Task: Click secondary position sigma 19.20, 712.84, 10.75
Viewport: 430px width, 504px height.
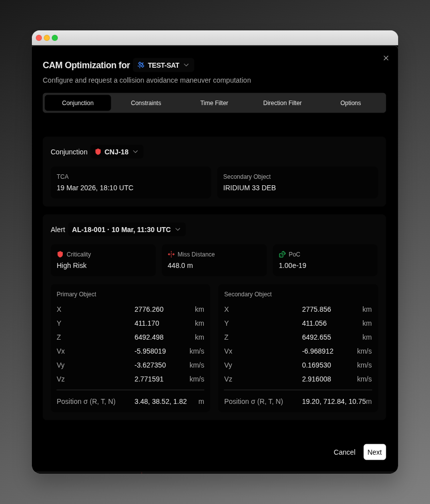Action: pyautogui.click(x=334, y=401)
